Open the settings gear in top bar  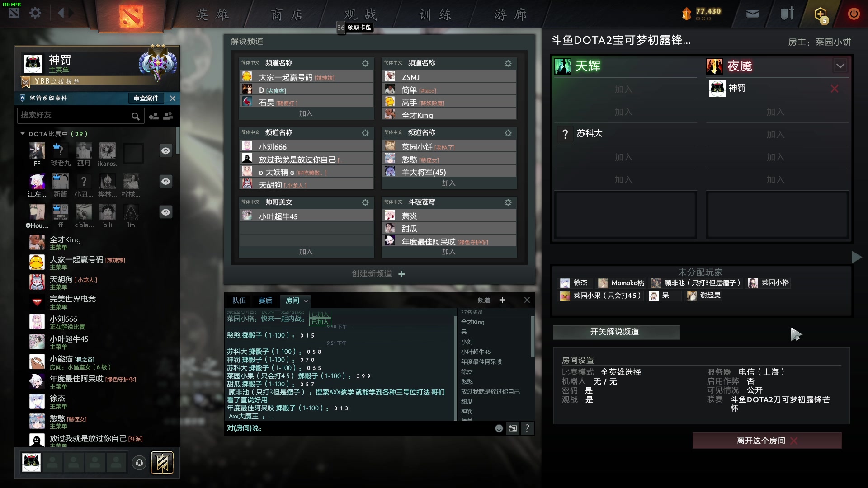(x=35, y=13)
